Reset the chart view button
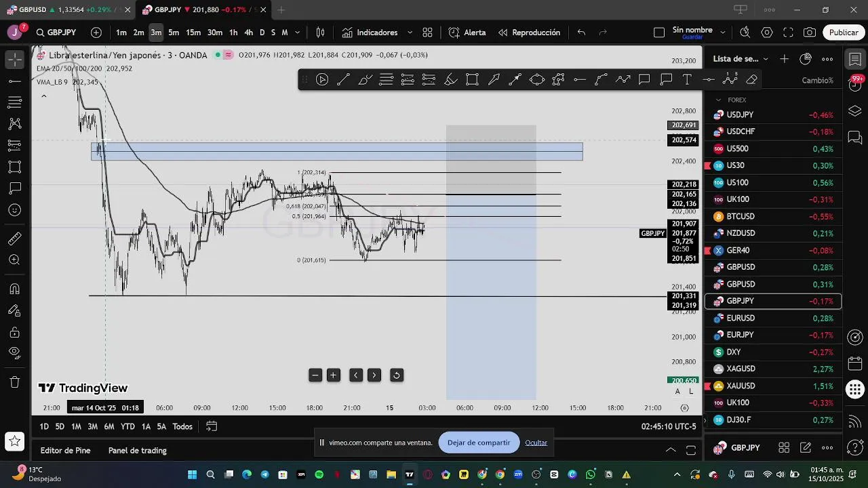 click(397, 375)
